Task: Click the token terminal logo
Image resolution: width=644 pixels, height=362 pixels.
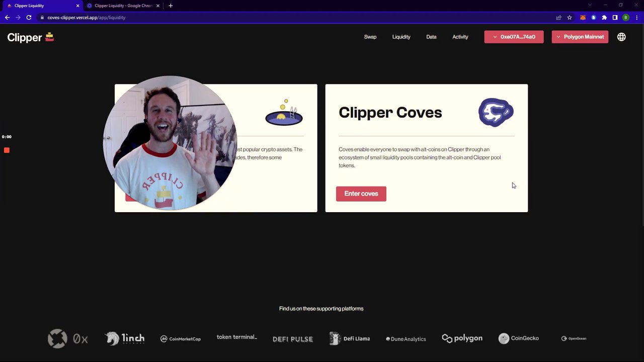Action: 237,337
